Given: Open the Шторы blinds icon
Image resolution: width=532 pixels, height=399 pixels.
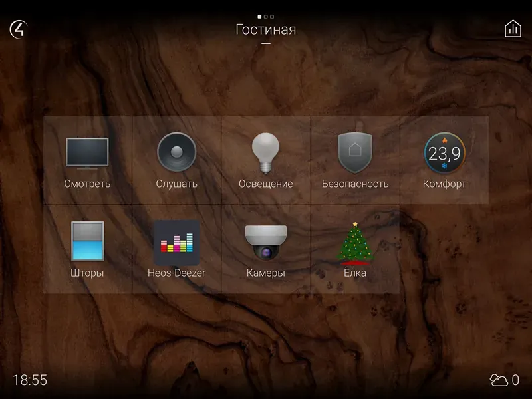Looking at the screenshot, I should 87,241.
